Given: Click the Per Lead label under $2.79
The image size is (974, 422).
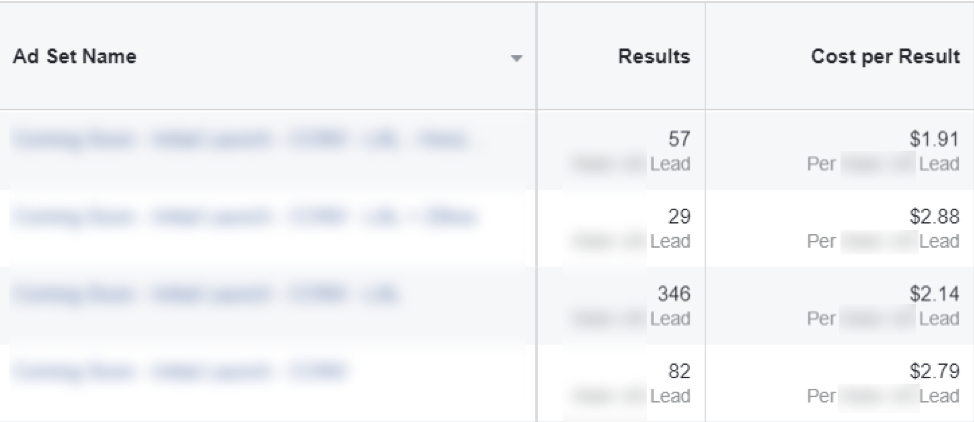Looking at the screenshot, I should [x=883, y=396].
